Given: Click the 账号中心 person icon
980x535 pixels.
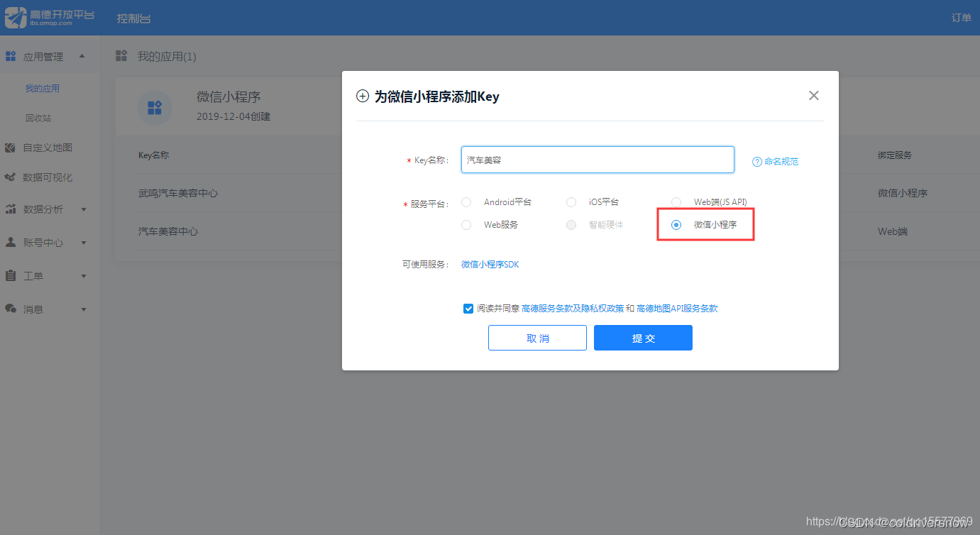Looking at the screenshot, I should pyautogui.click(x=11, y=242).
